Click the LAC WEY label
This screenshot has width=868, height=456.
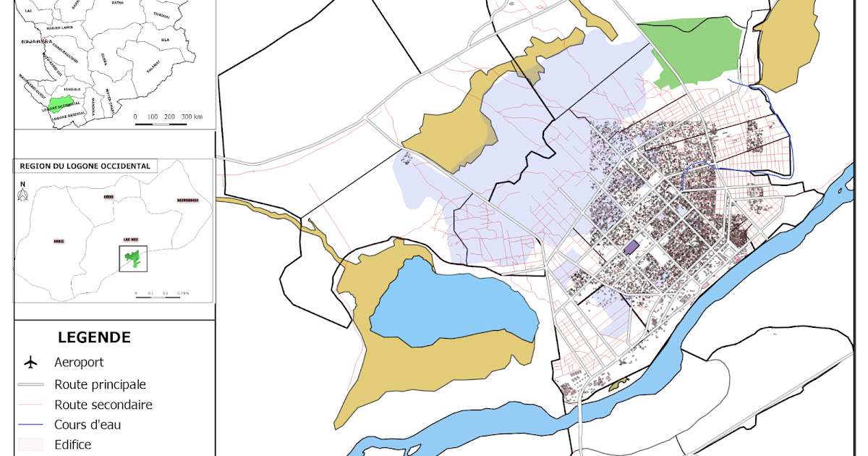tap(131, 239)
